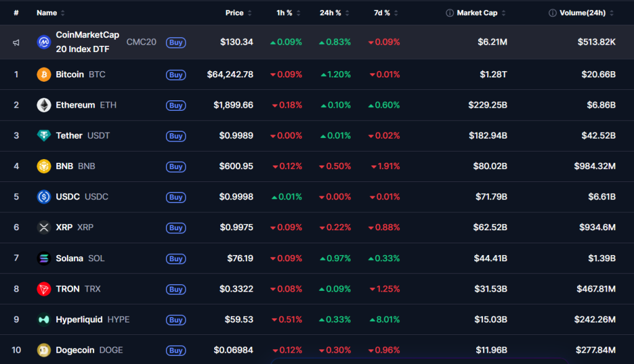The image size is (634, 364).
Task: Sort by Volume(24h) column
Action: (586, 13)
